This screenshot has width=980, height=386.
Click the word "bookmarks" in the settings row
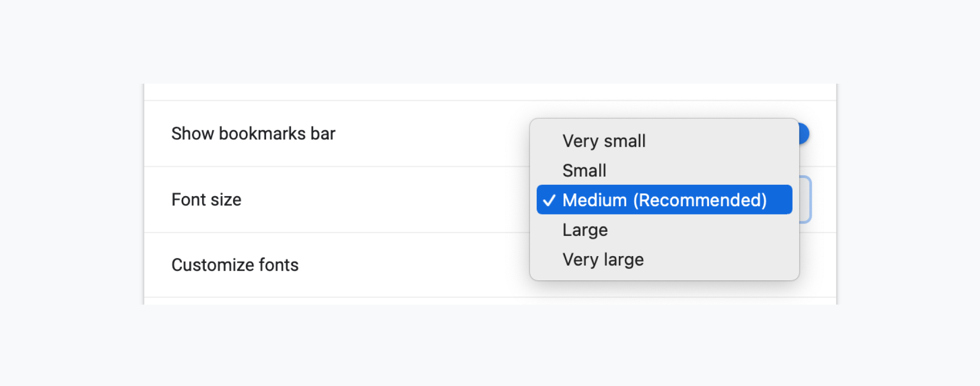tap(262, 134)
